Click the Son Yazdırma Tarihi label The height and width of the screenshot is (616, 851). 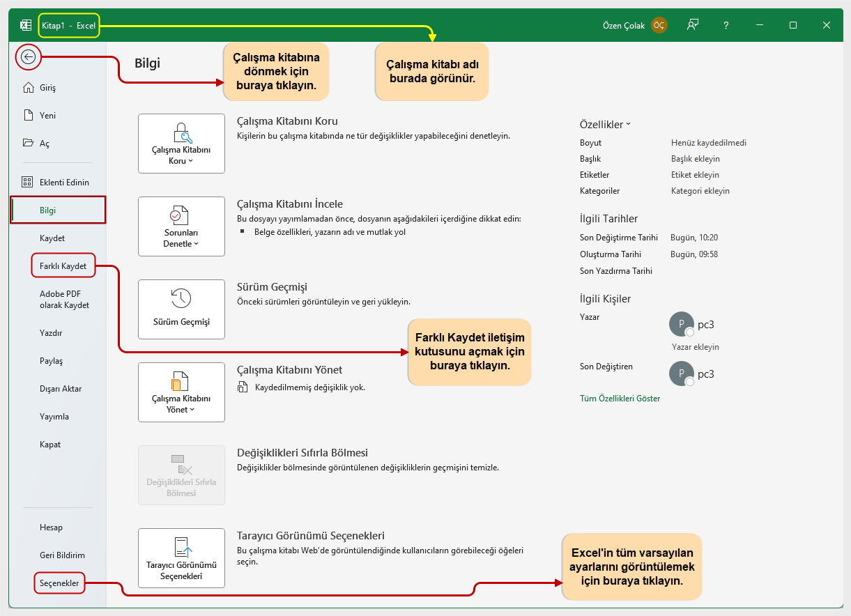point(616,271)
